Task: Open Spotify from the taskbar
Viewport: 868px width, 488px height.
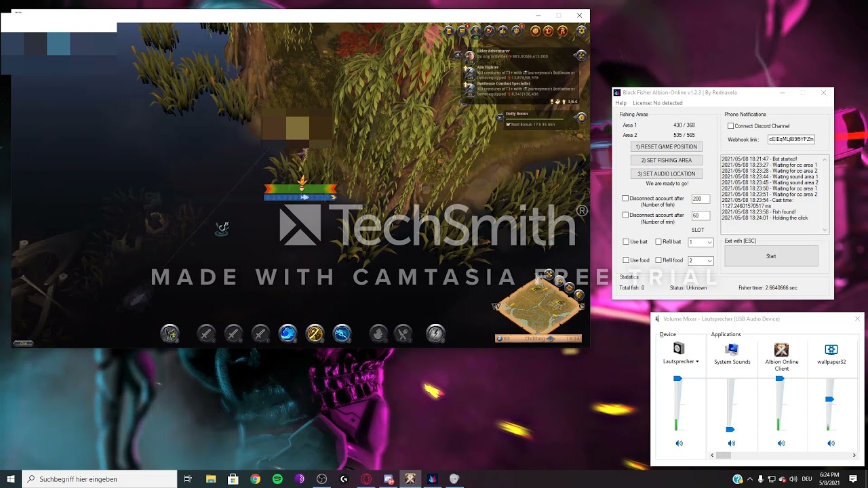Action: 277,479
